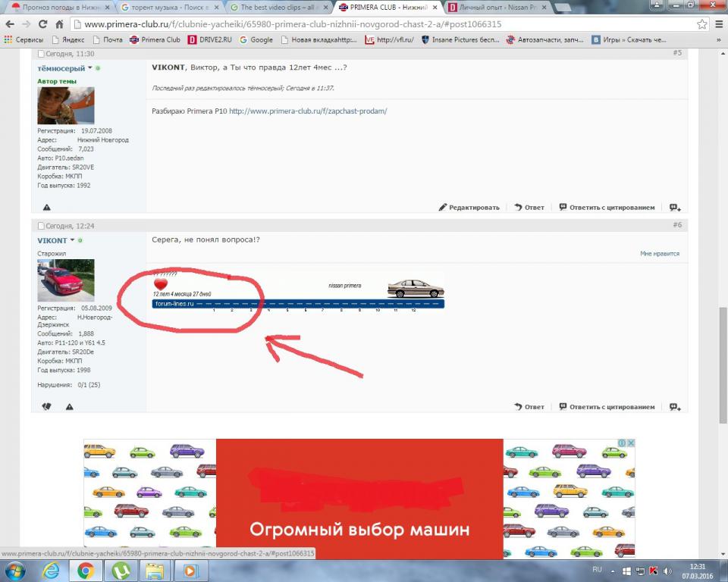Image resolution: width=728 pixels, height=582 pixels.
Task: Click Мне нравится on VIKONT's post
Action: tap(659, 254)
